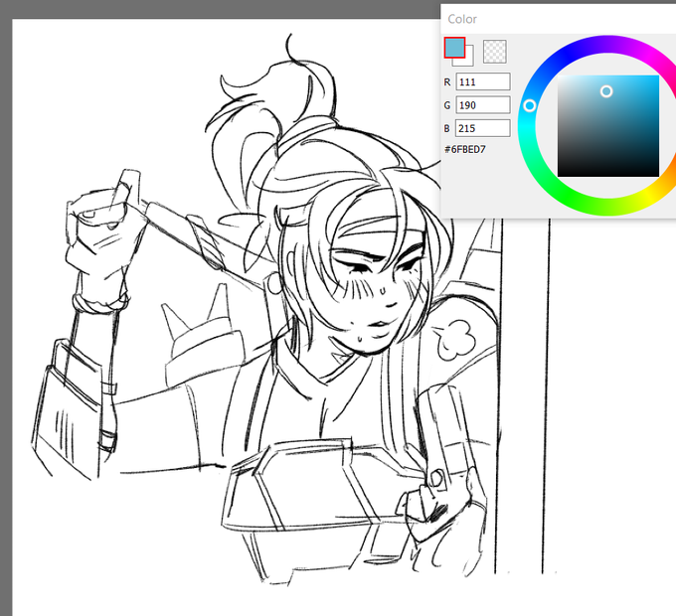Click the R value field showing 111

pos(483,81)
